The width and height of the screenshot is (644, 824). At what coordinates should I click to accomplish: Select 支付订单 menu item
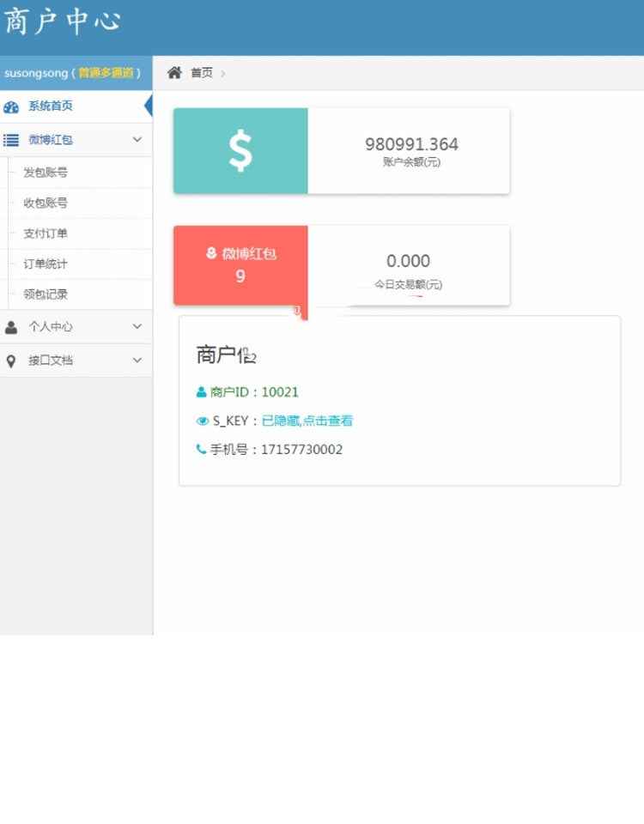tap(46, 233)
